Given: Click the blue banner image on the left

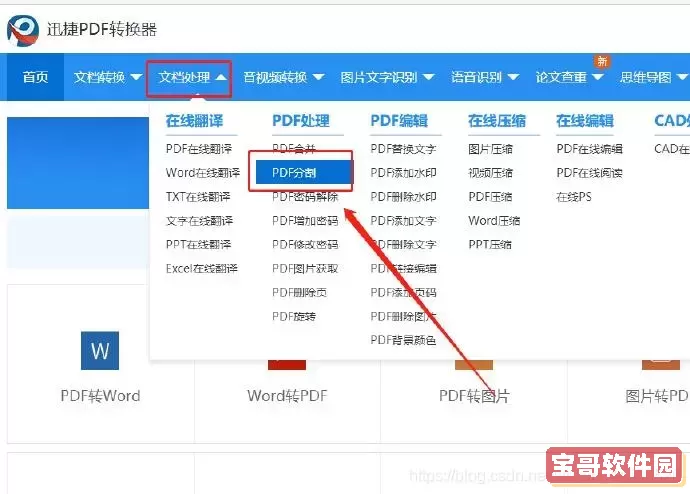Looking at the screenshot, I should 78,163.
